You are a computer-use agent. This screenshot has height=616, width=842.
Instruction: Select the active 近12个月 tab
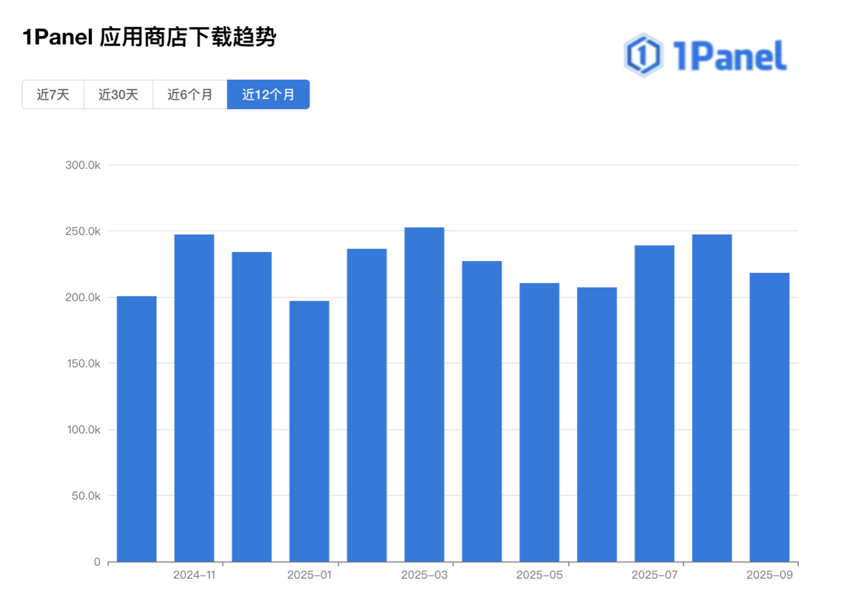268,95
